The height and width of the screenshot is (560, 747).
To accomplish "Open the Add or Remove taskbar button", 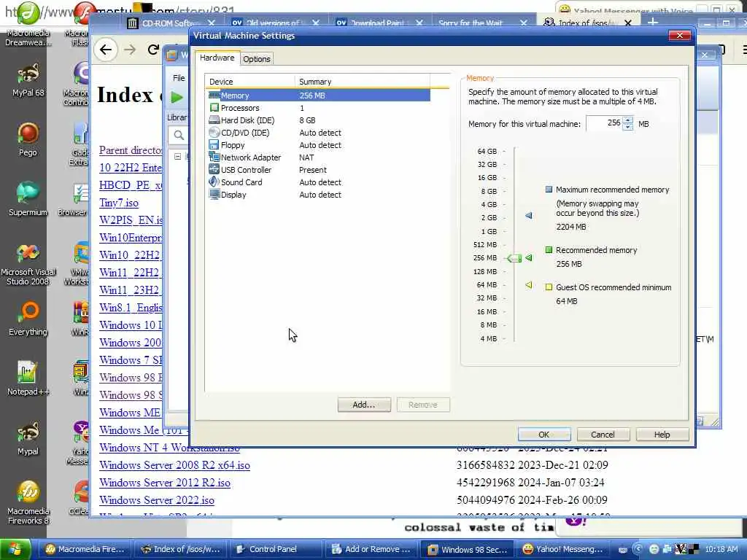I will 371,549.
